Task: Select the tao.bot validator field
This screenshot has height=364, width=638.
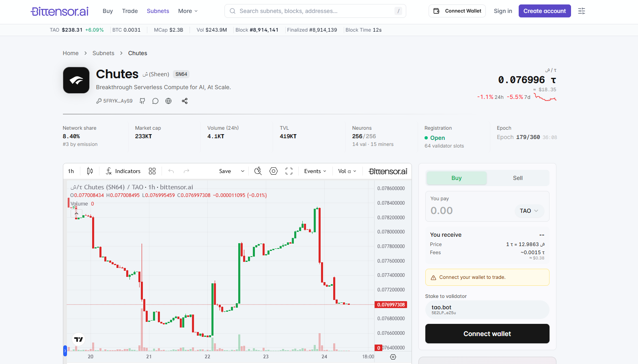Action: pos(487,310)
